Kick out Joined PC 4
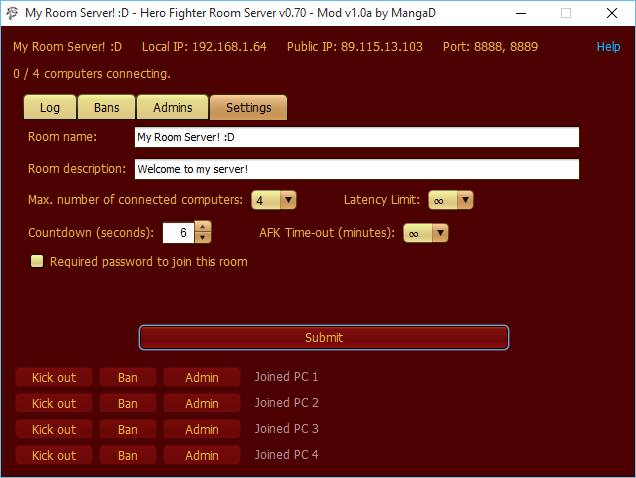Image resolution: width=636 pixels, height=478 pixels. tap(54, 455)
